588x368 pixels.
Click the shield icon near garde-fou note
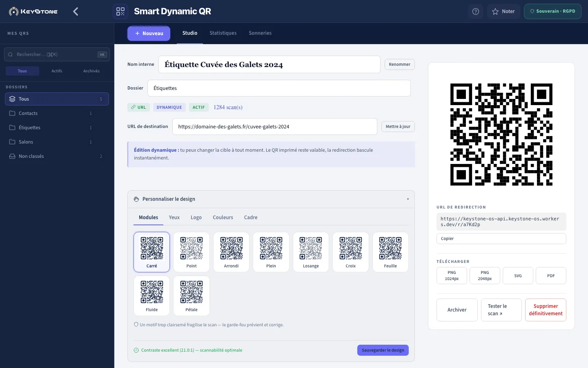coord(136,325)
